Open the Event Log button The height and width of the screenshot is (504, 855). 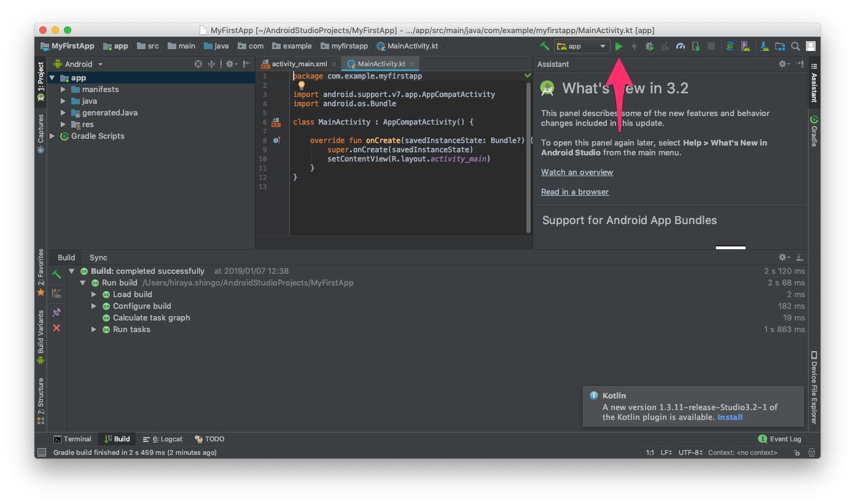point(780,440)
